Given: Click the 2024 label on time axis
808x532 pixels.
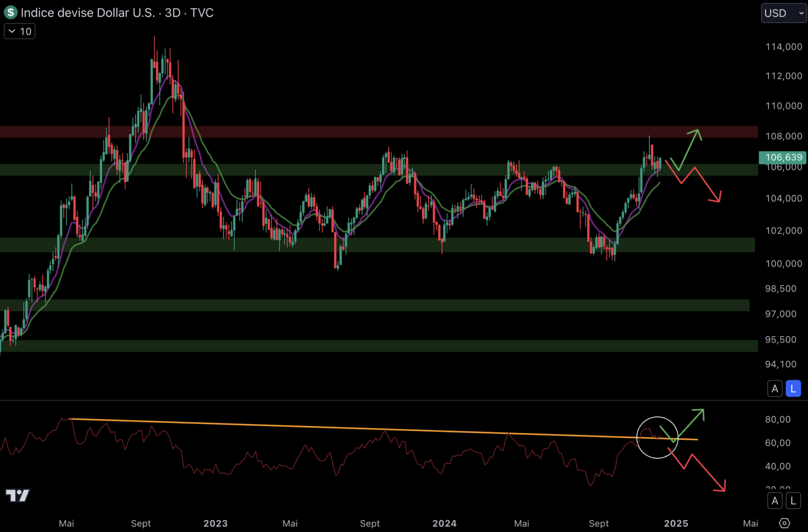Looking at the screenshot, I should point(444,523).
